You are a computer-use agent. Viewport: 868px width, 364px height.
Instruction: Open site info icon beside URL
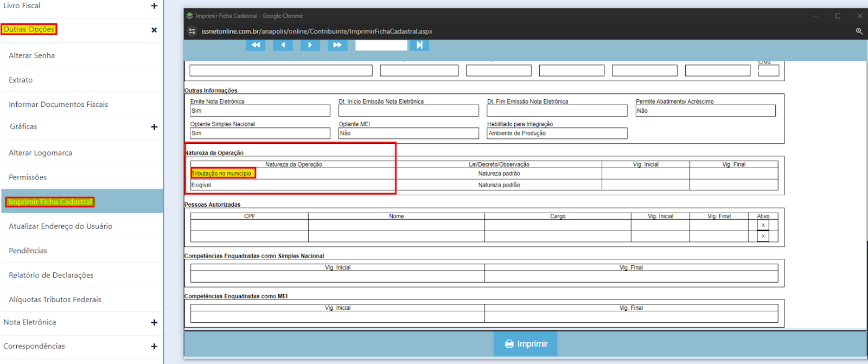coord(192,31)
